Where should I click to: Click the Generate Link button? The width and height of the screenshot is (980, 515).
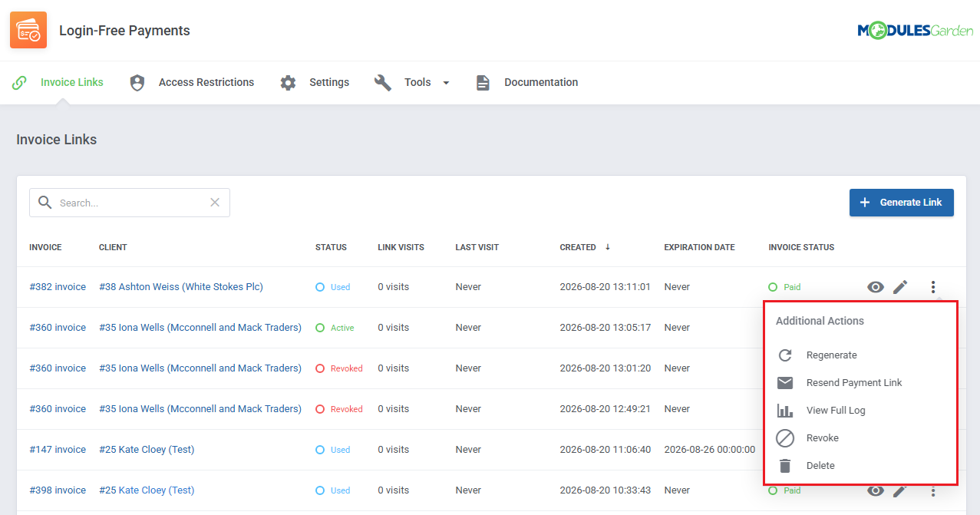(902, 203)
